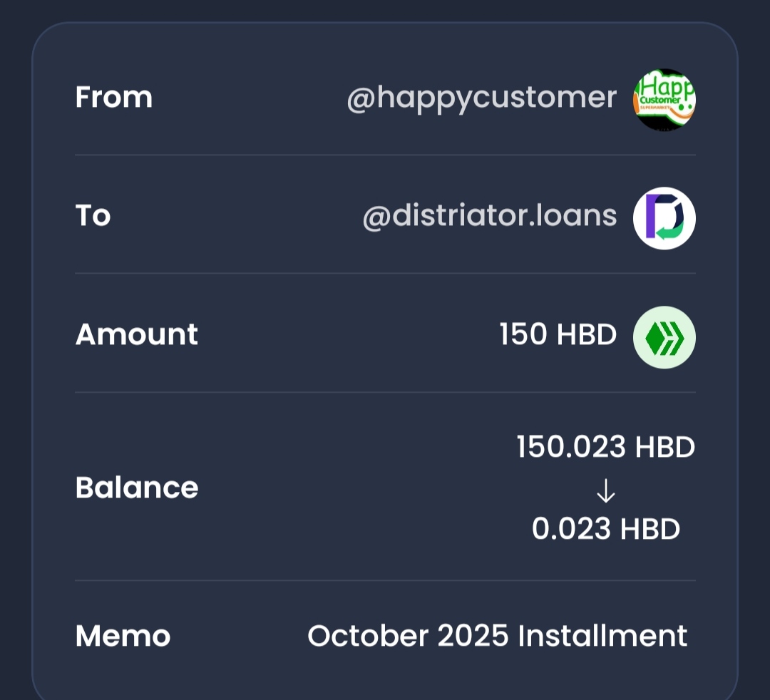Click the From field label
Viewport: 770px width, 700px height.
pos(113,98)
